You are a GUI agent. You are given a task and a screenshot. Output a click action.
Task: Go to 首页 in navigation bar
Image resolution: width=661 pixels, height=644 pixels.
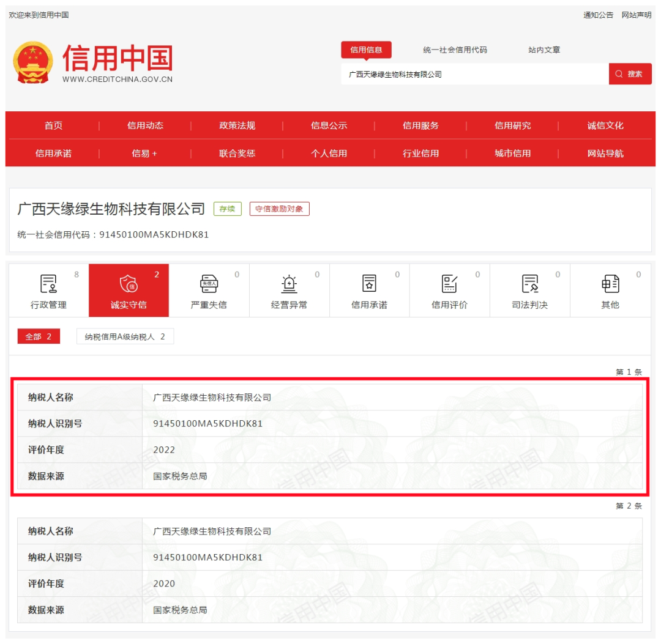tap(53, 125)
